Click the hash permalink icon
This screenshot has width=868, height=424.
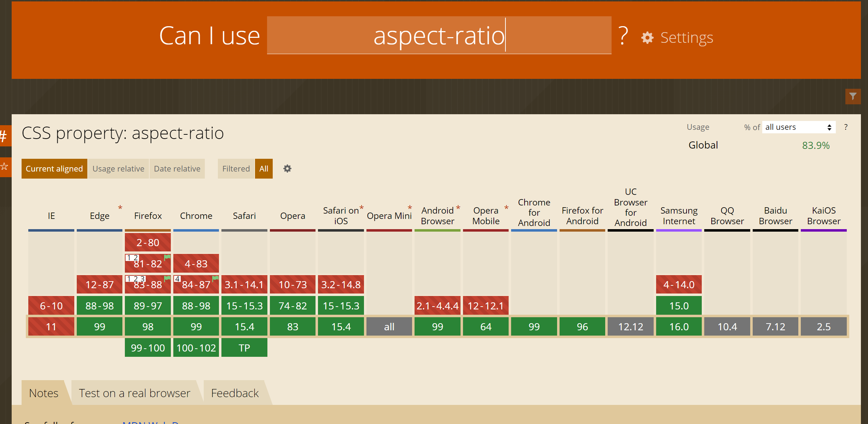pos(4,136)
